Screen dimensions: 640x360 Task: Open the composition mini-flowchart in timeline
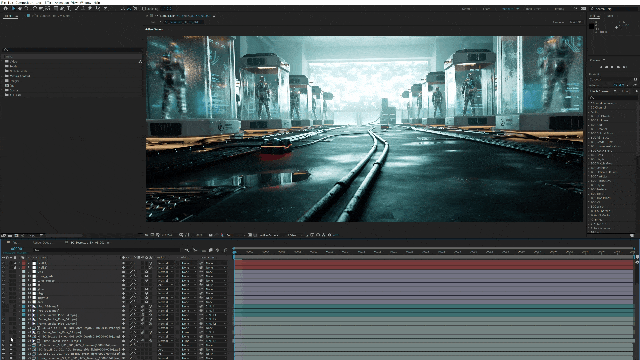[187, 250]
